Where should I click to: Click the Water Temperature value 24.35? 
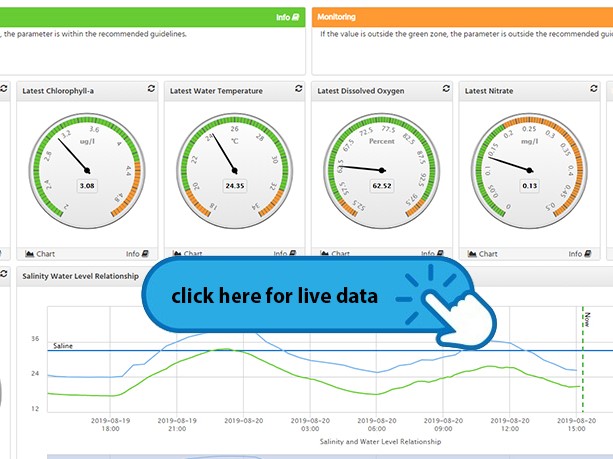235,186
